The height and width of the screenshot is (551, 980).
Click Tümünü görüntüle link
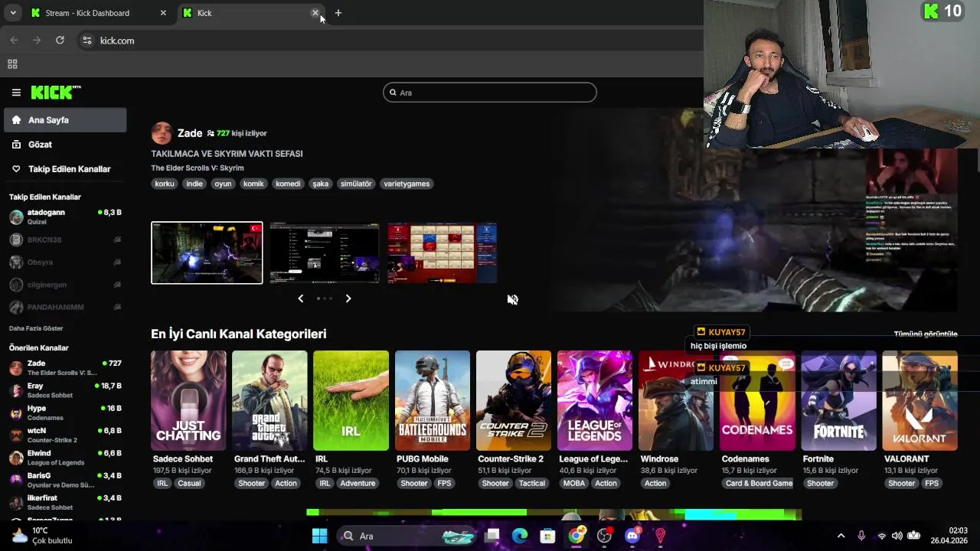coord(926,334)
